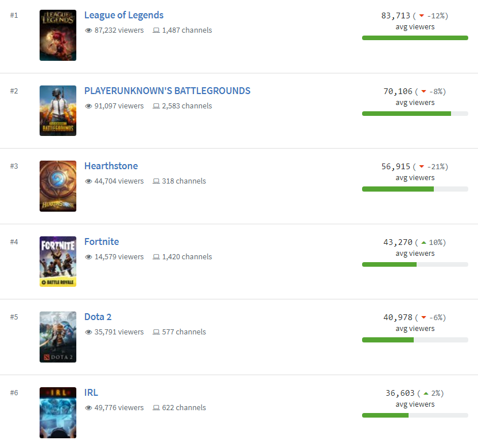The width and height of the screenshot is (478, 448).
Task: Click League of Legends cover thumbnail
Action: coord(57,35)
